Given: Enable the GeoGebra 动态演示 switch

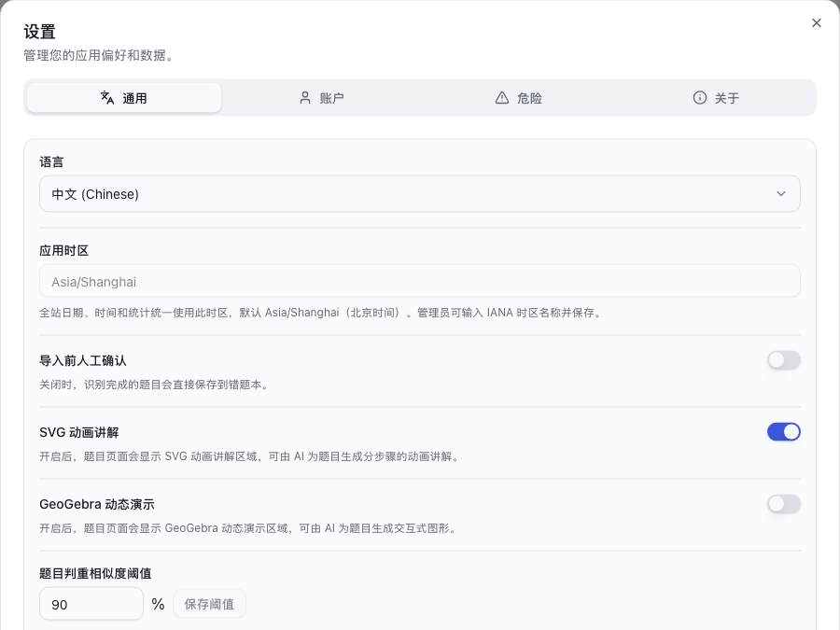Looking at the screenshot, I should (784, 504).
